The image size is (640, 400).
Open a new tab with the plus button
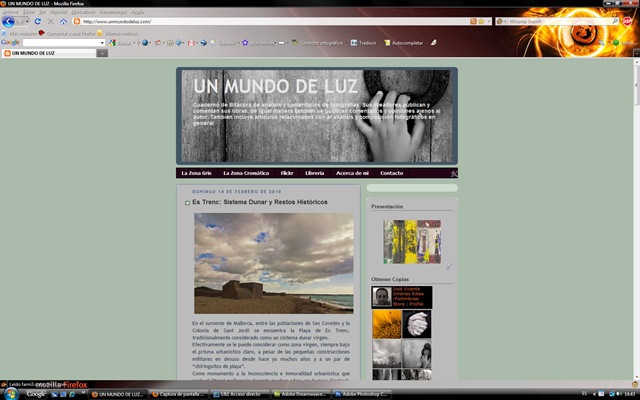[x=102, y=53]
